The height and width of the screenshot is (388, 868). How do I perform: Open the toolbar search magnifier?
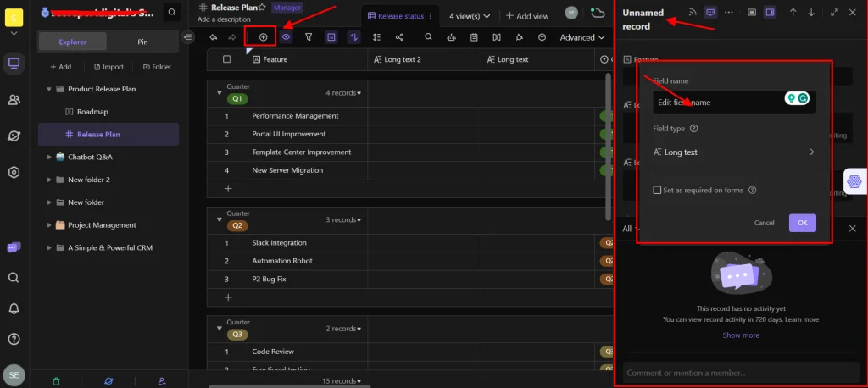point(428,37)
